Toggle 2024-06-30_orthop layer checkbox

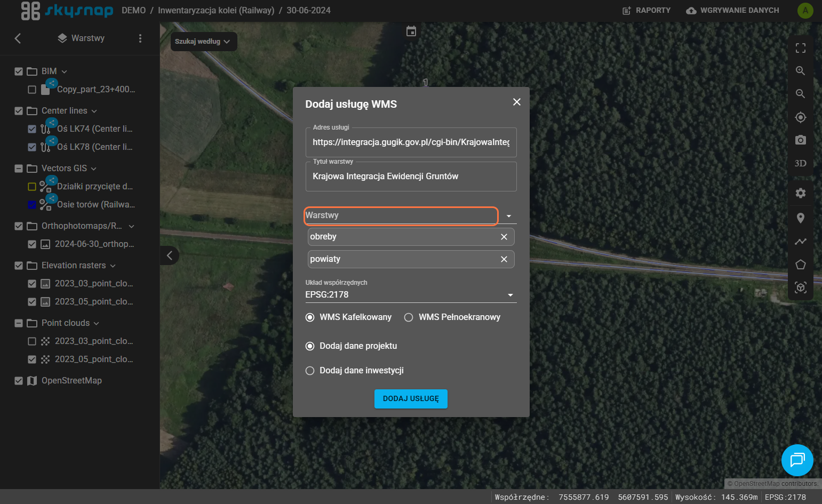pyautogui.click(x=32, y=244)
